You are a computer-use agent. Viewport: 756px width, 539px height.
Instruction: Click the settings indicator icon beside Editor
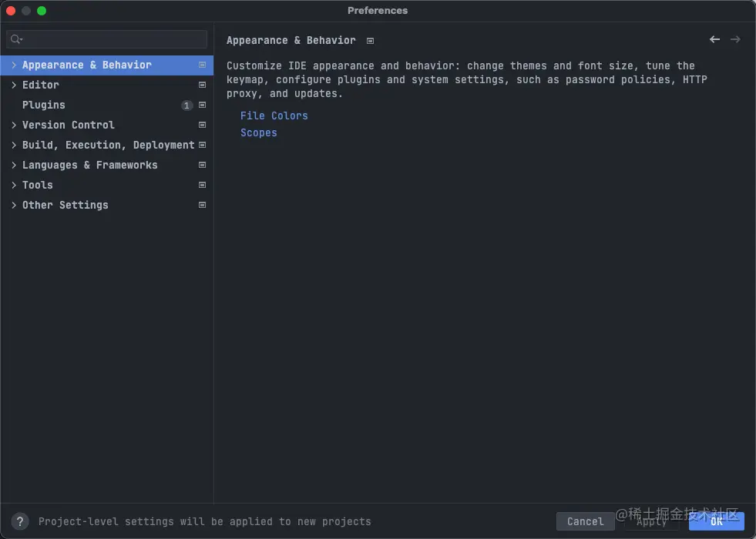(x=202, y=85)
